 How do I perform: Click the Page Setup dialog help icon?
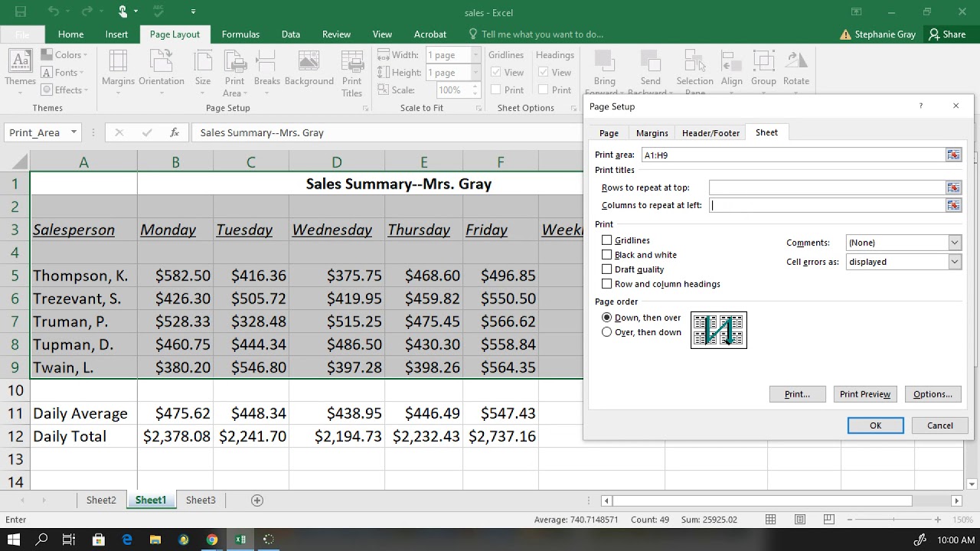(921, 106)
